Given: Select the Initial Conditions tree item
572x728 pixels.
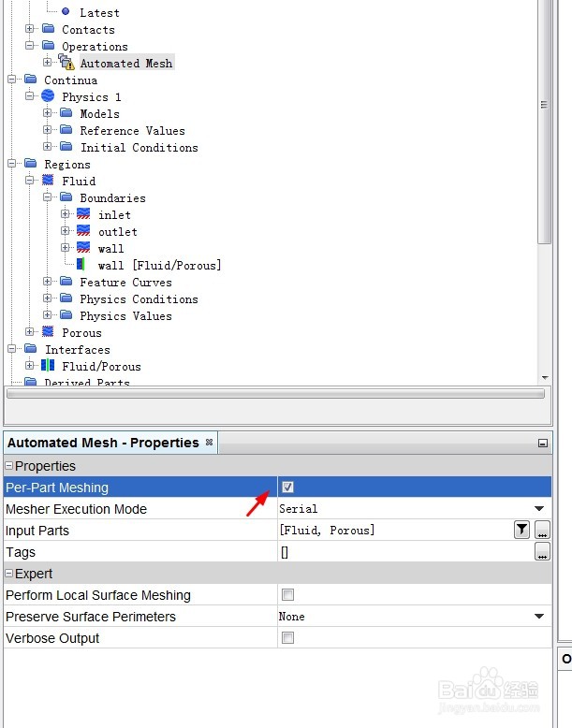Looking at the screenshot, I should click(x=139, y=147).
